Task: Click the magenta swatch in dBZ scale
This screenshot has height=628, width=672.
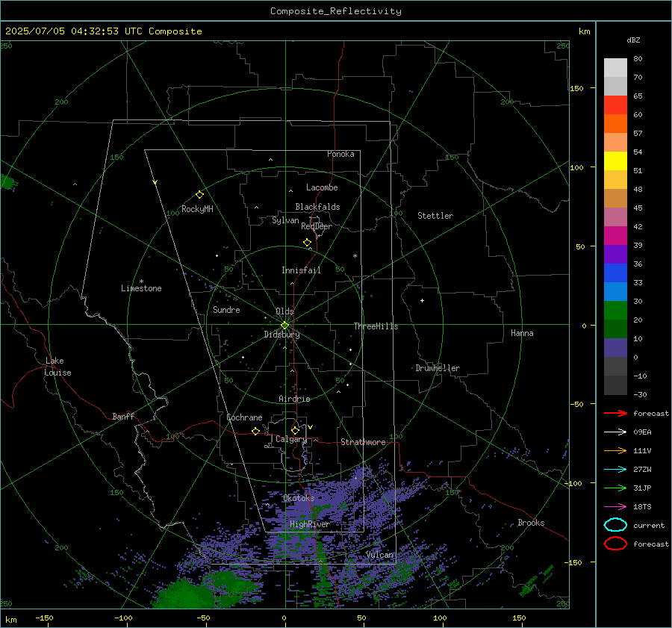Action: [x=615, y=235]
